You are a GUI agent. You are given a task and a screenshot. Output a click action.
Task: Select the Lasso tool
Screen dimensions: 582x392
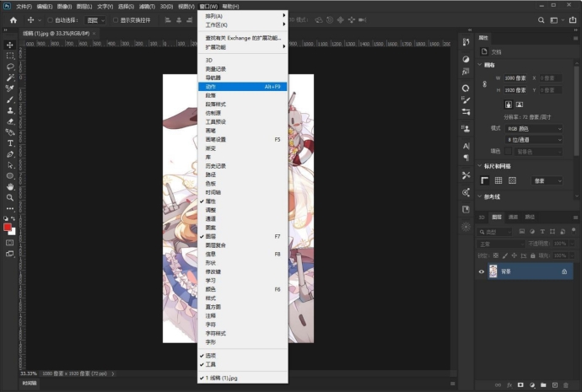[10, 67]
